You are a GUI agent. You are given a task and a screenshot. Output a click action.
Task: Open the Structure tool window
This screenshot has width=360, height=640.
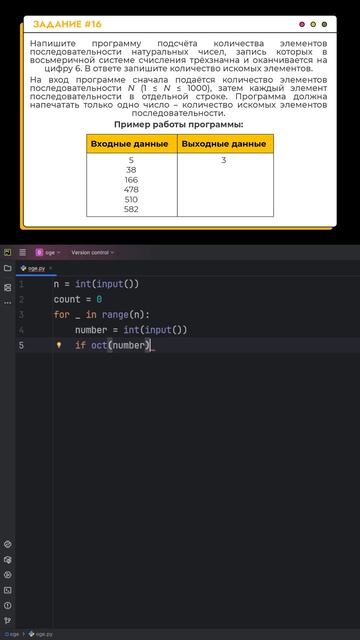(x=7, y=288)
